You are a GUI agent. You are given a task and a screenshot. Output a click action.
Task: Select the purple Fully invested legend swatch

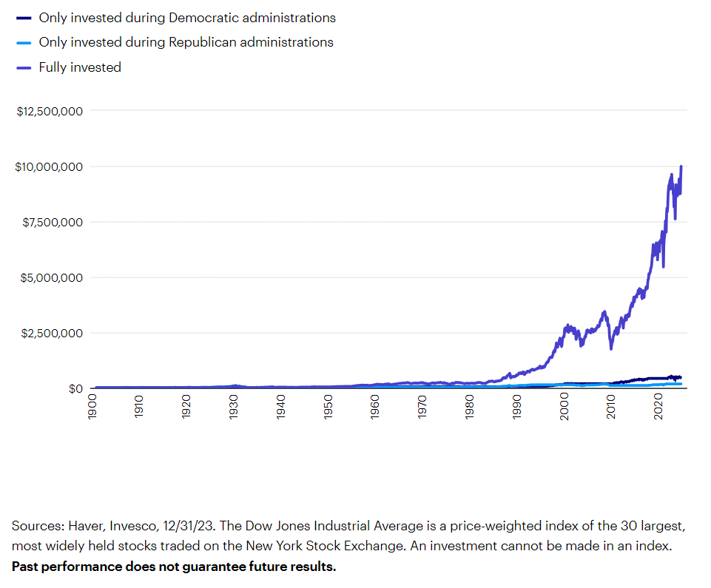[x=24, y=68]
